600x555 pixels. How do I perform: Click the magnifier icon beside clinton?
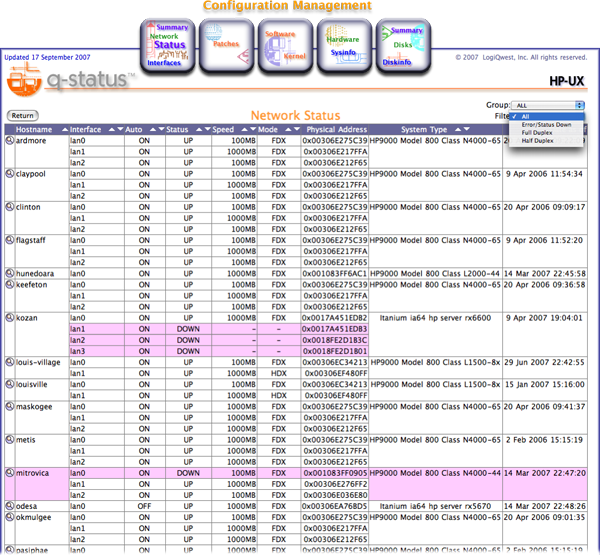(x=10, y=207)
